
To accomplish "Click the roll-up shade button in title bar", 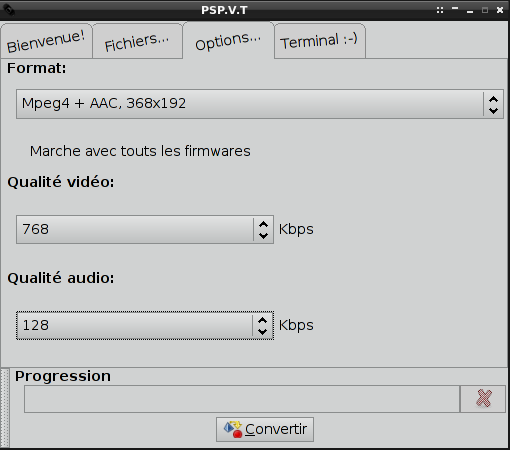I will click(455, 9).
